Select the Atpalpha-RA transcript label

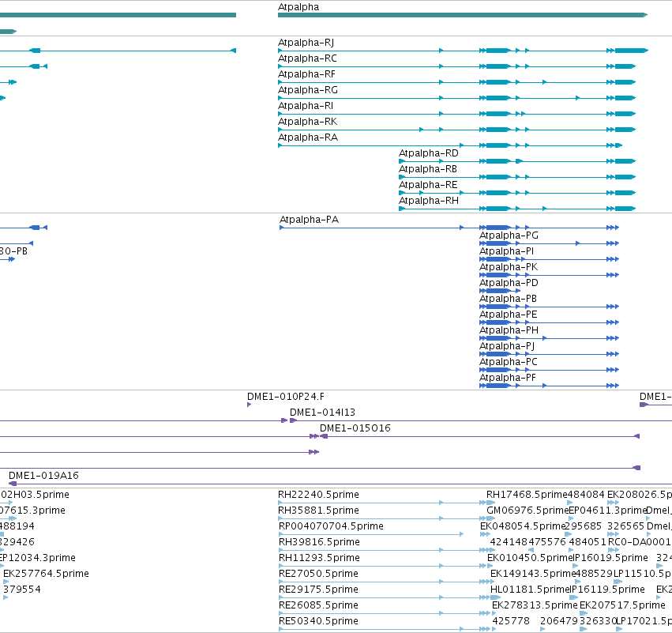[x=308, y=138]
